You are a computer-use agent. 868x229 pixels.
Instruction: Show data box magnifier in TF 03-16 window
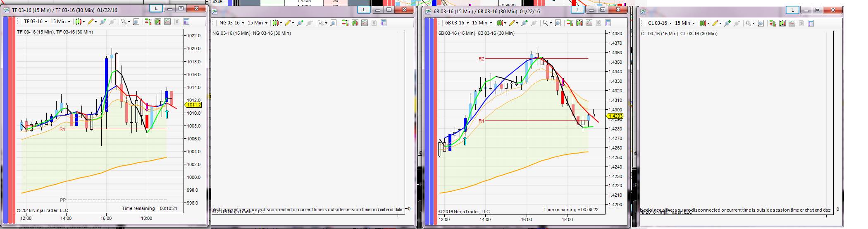tap(136, 22)
